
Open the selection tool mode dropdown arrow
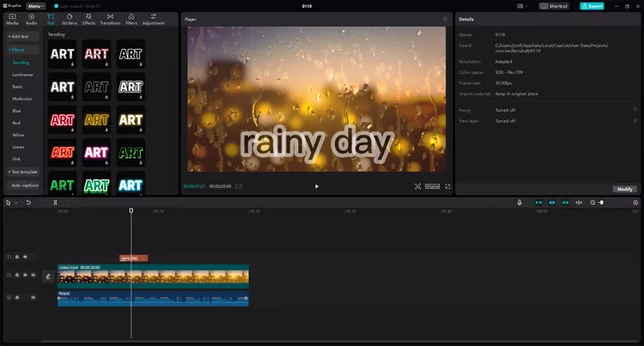pos(15,203)
